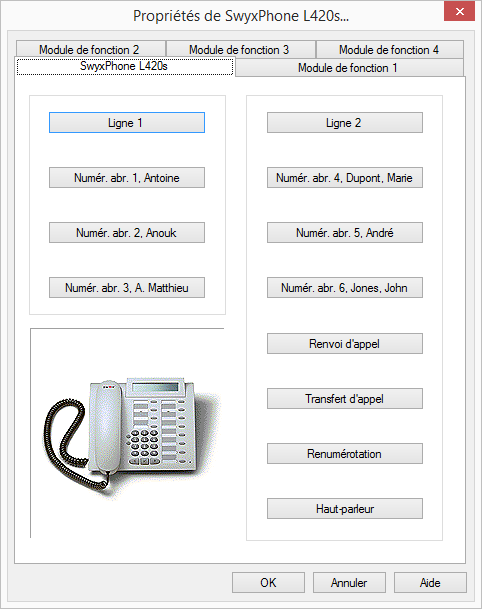Click Numér. abr. 6, Jones, John
The image size is (482, 609).
pos(345,288)
